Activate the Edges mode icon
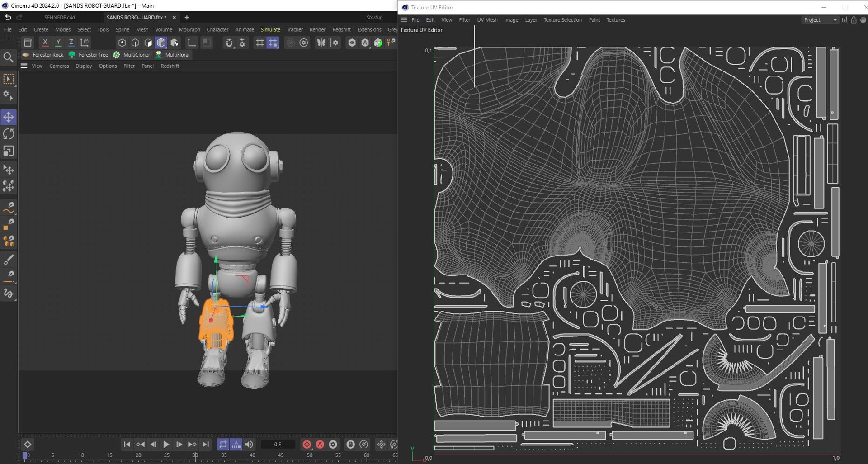The height and width of the screenshot is (464, 868). pos(135,43)
